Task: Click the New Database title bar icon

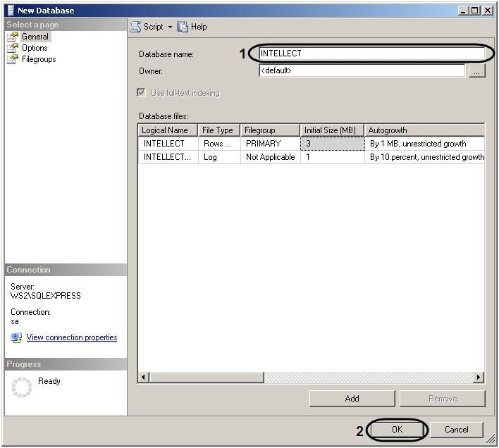Action: 10,11
